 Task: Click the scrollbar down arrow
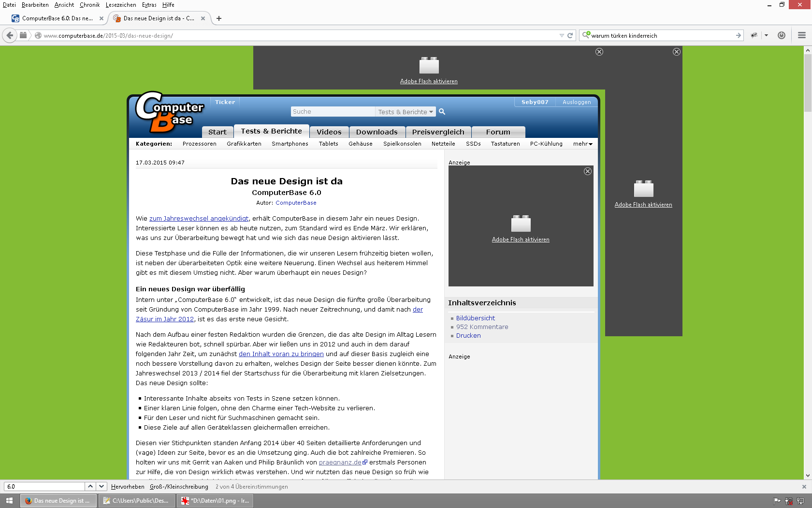(x=808, y=476)
